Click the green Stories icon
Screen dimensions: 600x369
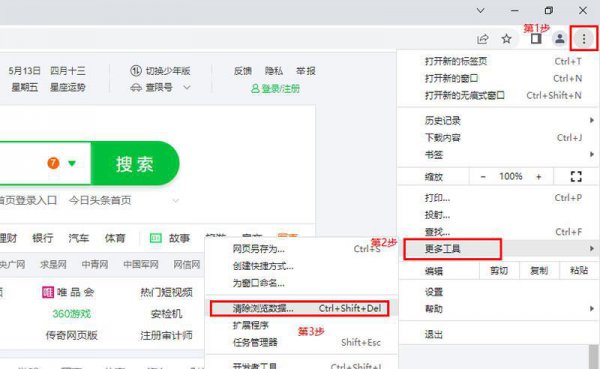tap(155, 238)
